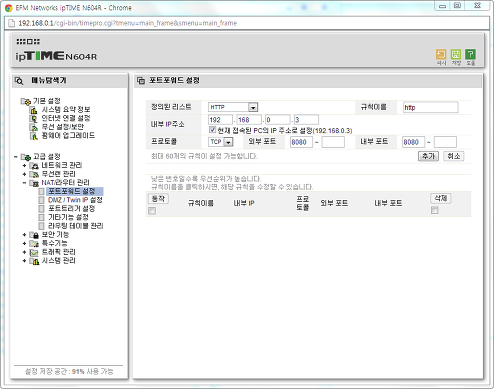Expand the 네트워크 관리 node
This screenshot has height=389, width=494.
(24, 165)
